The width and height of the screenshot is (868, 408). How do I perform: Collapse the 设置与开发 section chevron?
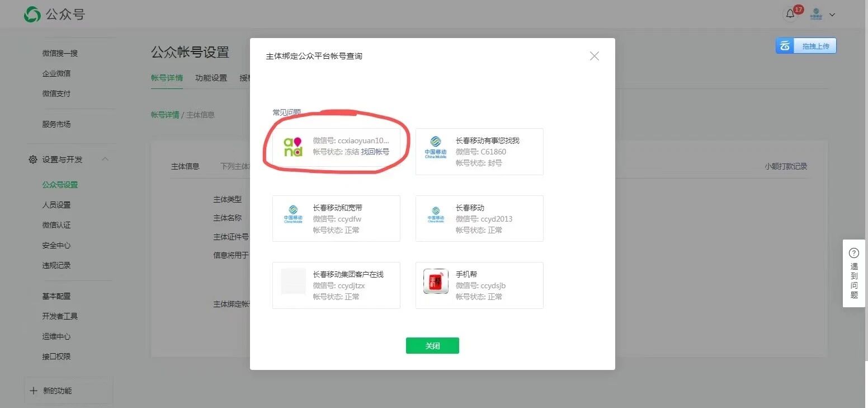point(105,160)
